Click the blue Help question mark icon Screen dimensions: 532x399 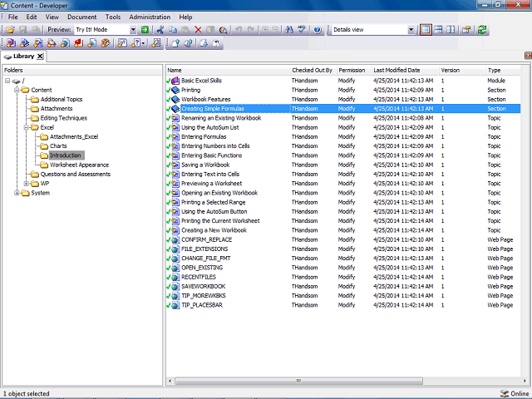(318, 30)
